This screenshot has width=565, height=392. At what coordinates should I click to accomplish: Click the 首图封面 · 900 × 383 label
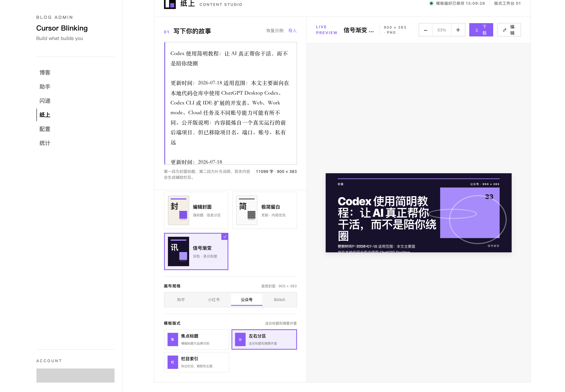pos(279,286)
